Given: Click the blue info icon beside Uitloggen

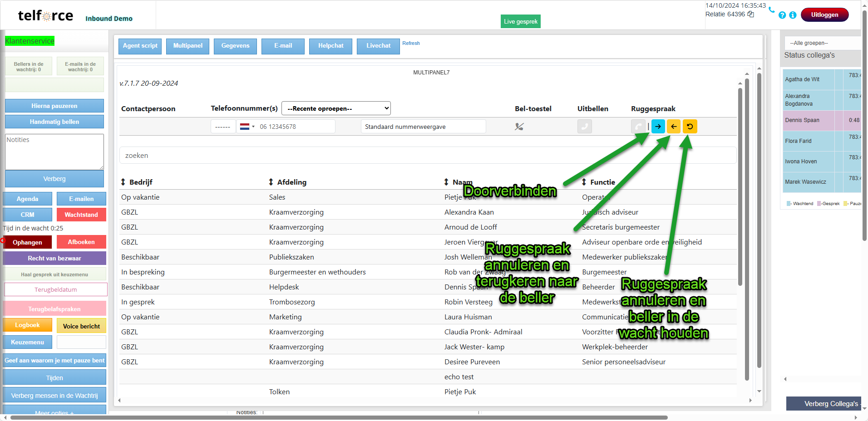Looking at the screenshot, I should click(793, 15).
